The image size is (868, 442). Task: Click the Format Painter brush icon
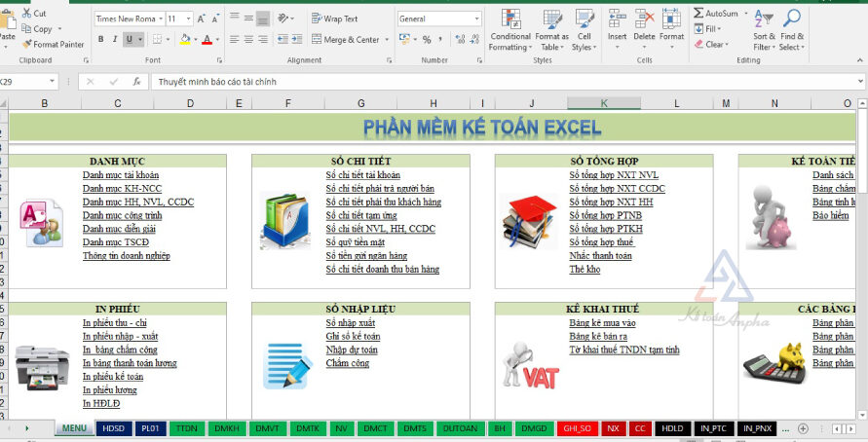26,44
